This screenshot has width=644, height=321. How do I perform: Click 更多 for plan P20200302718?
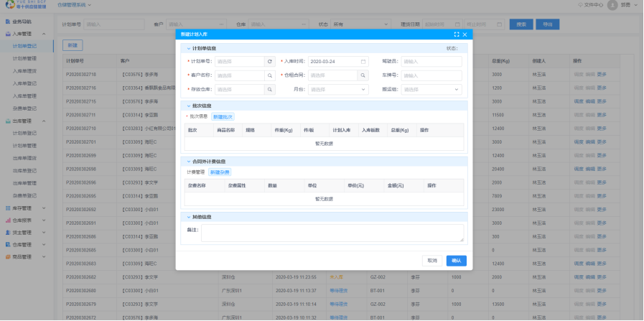[x=602, y=75]
